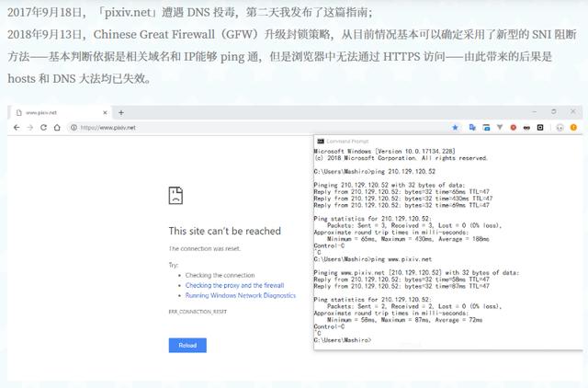
Task: Restore down the browser window
Action: pyautogui.click(x=553, y=112)
